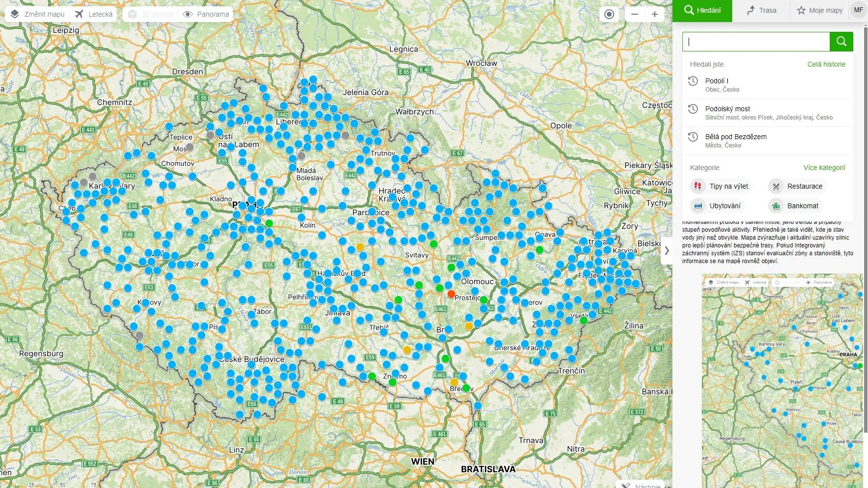Select the Restaurace category
Screen dimensions: 868x488
pos(797,186)
